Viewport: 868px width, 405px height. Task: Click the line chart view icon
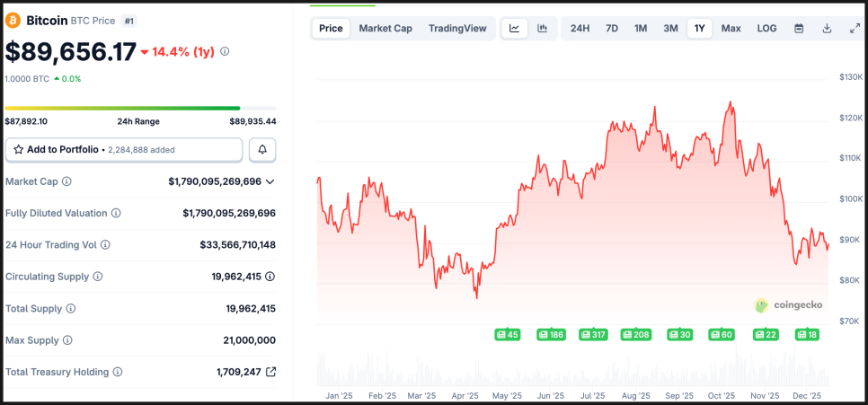coord(514,28)
